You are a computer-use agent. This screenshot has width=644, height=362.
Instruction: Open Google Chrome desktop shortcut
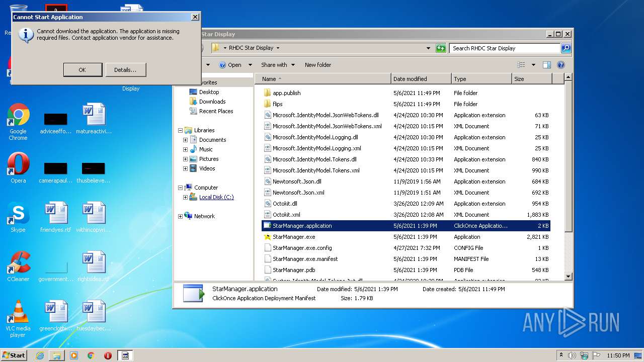click(x=18, y=122)
